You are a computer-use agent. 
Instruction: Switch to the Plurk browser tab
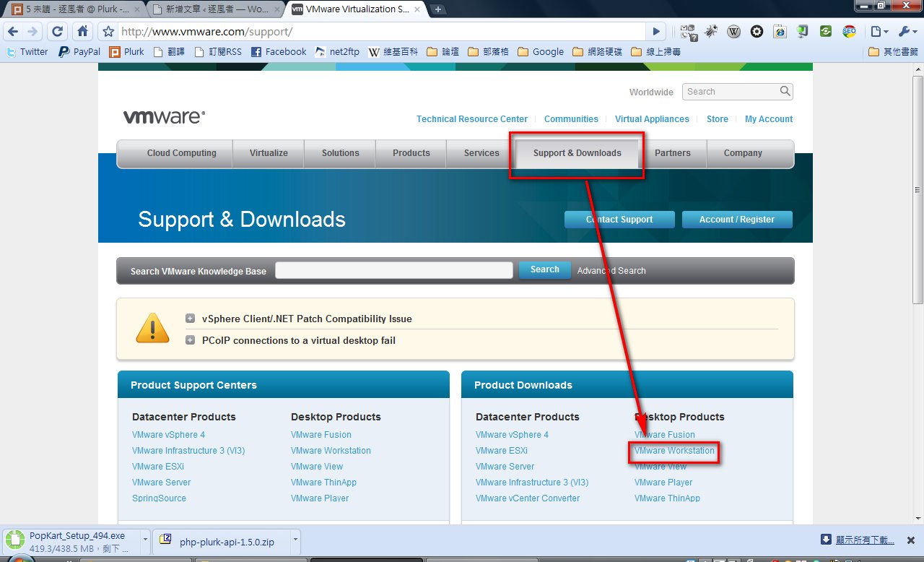click(74, 9)
